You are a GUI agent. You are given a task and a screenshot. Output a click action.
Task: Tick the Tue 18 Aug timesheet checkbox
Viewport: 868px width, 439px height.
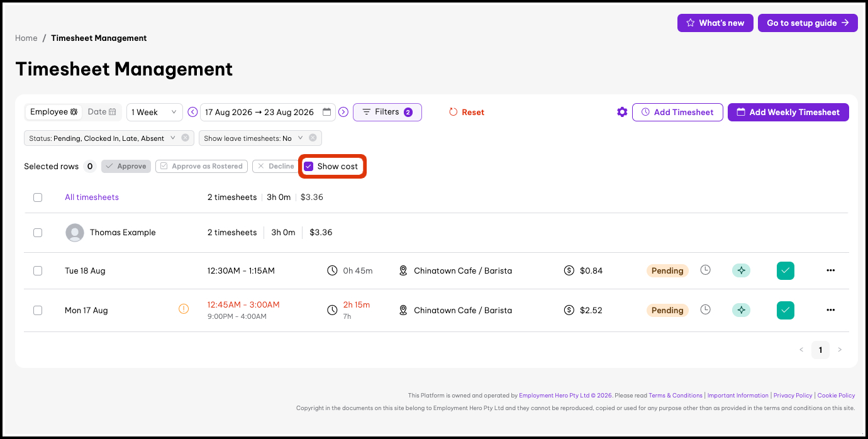38,270
